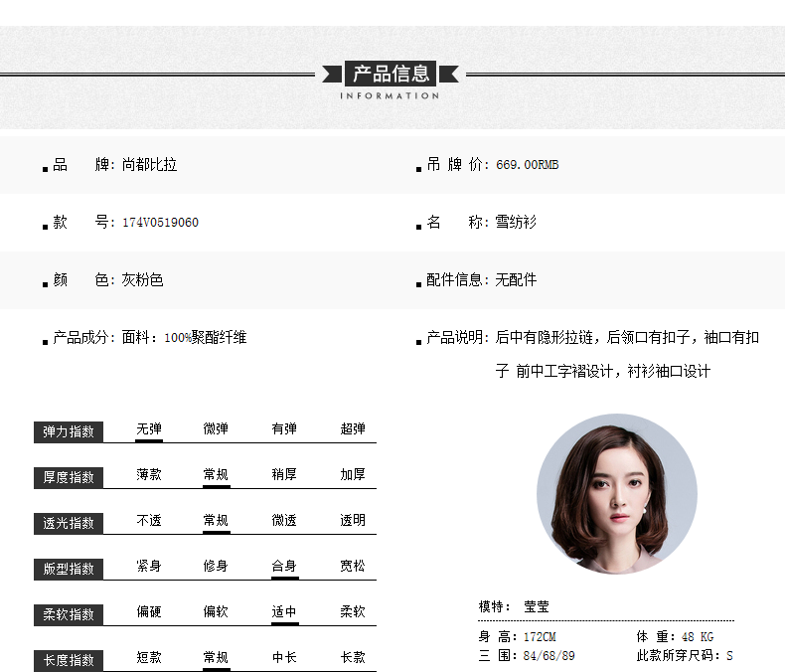Image resolution: width=785 pixels, height=672 pixels.
Task: Select 长款 length option
Action: point(353,658)
